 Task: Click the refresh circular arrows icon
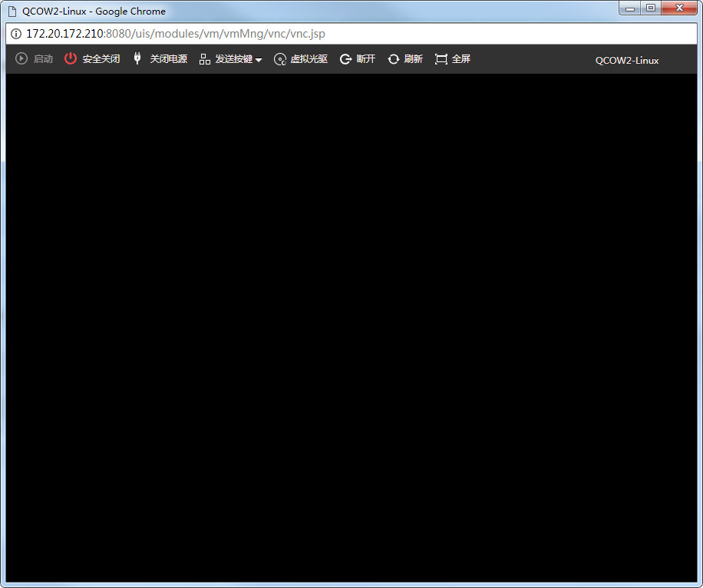coord(393,59)
